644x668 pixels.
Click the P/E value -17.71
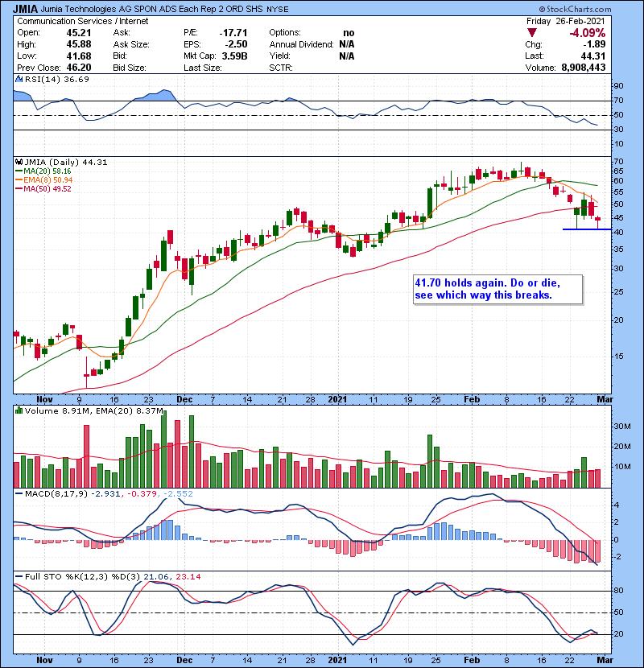tap(233, 33)
